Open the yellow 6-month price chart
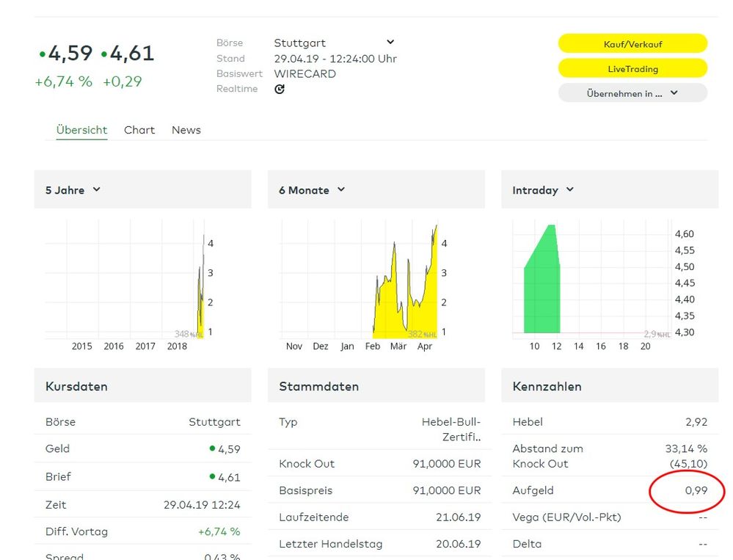 (x=404, y=294)
